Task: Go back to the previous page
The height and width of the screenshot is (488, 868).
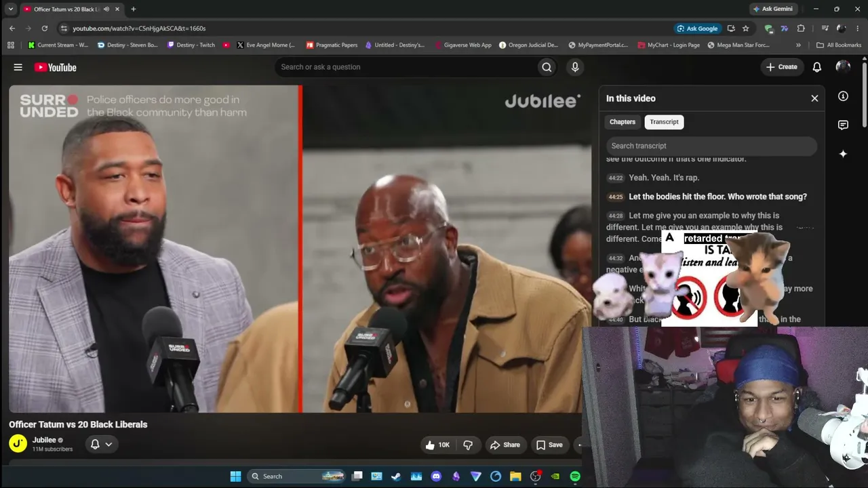Action: point(12,28)
